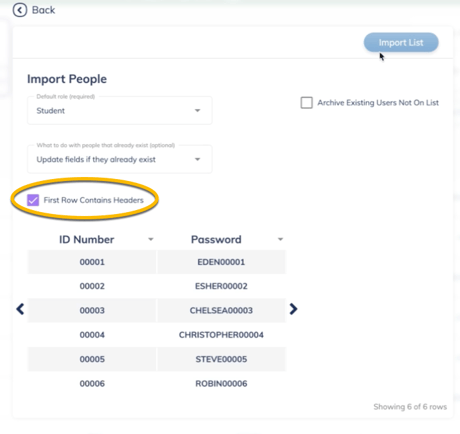Click the Password column header
The image size is (460, 434).
[x=216, y=239]
